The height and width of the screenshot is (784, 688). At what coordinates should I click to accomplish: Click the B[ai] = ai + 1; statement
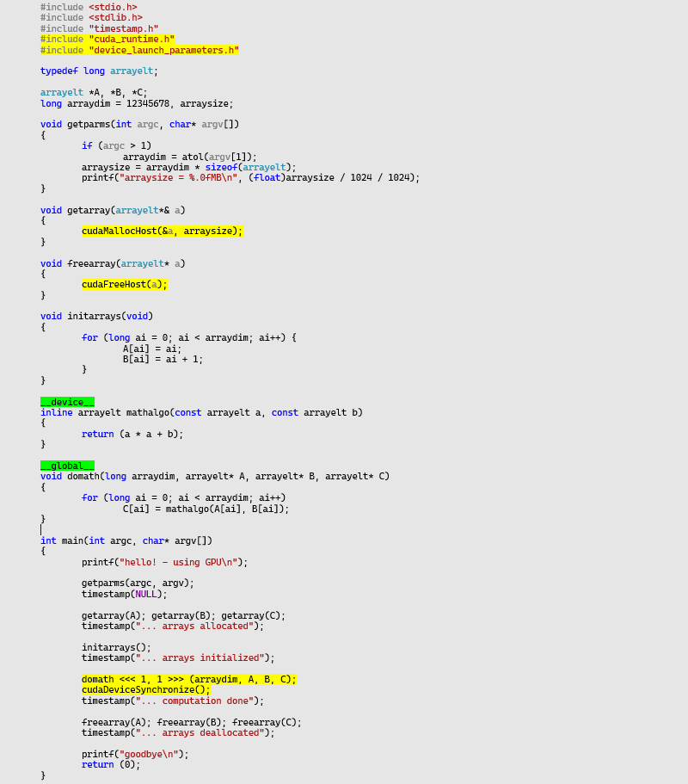click(163, 359)
